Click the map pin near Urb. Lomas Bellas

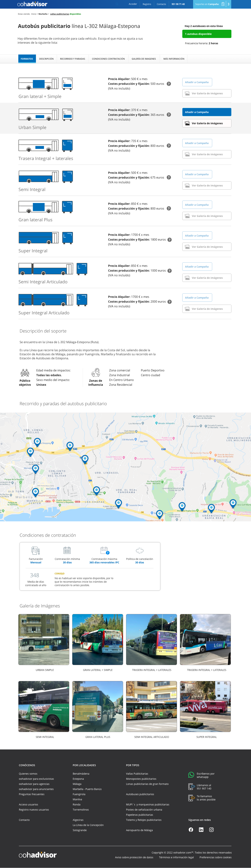point(37,441)
